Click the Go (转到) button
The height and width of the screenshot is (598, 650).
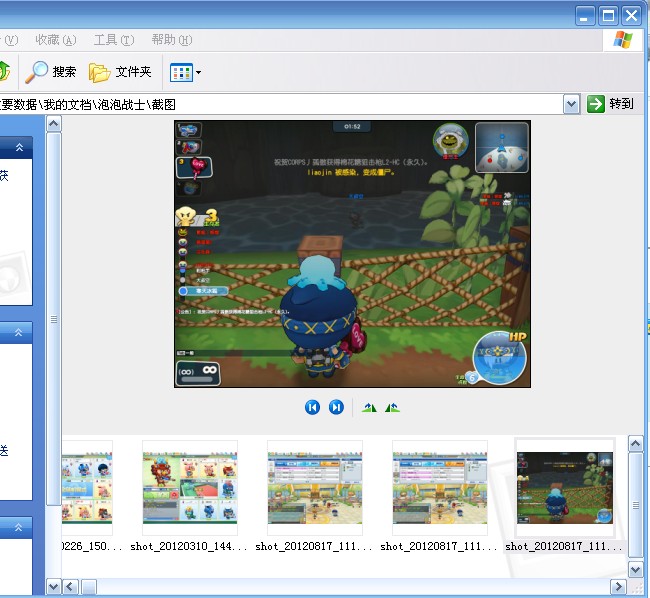pyautogui.click(x=610, y=104)
